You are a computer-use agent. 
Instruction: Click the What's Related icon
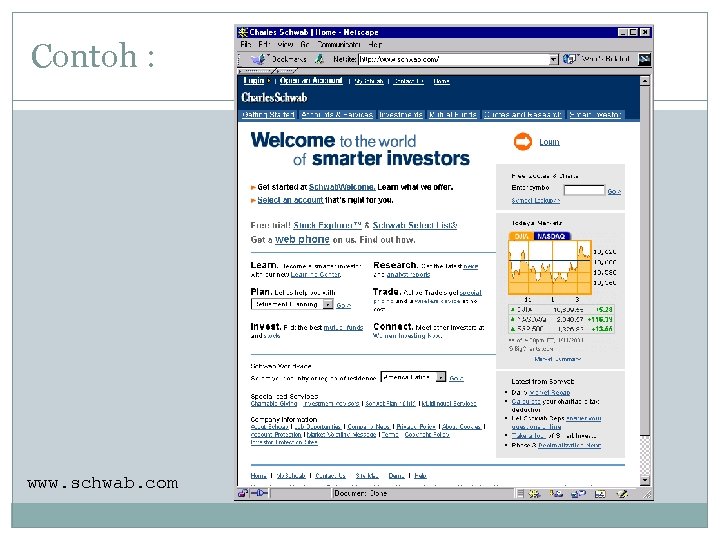click(x=569, y=59)
